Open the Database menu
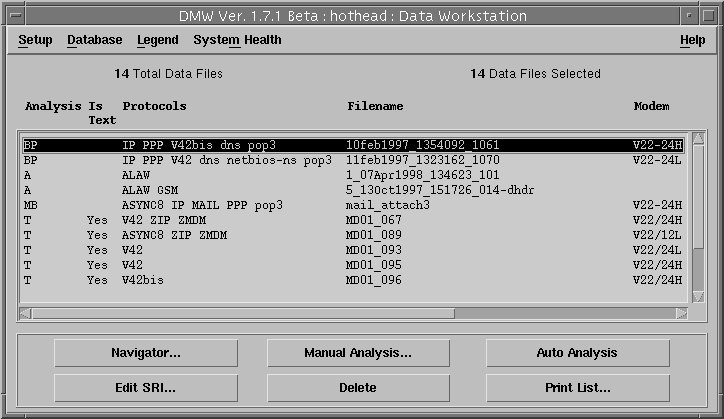 94,40
